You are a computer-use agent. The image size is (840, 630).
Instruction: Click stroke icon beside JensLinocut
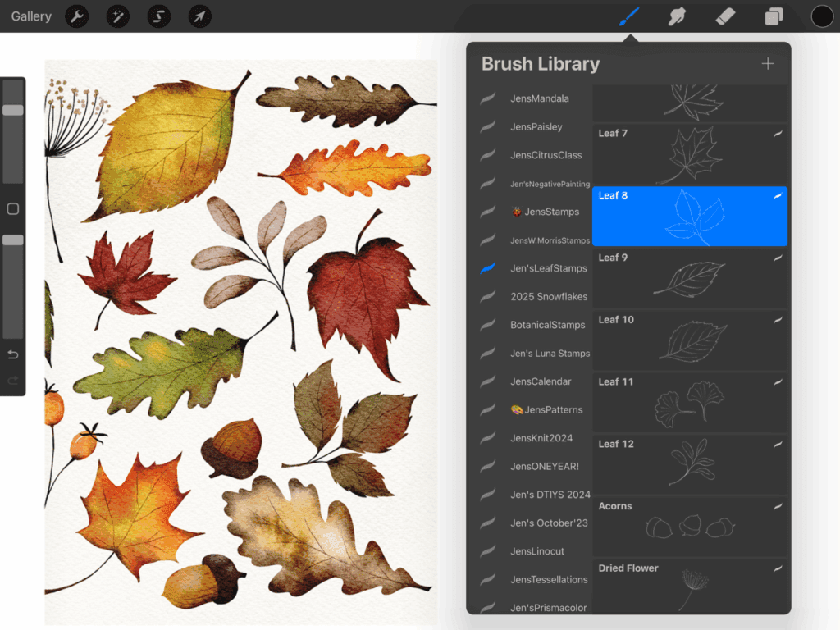pos(487,550)
